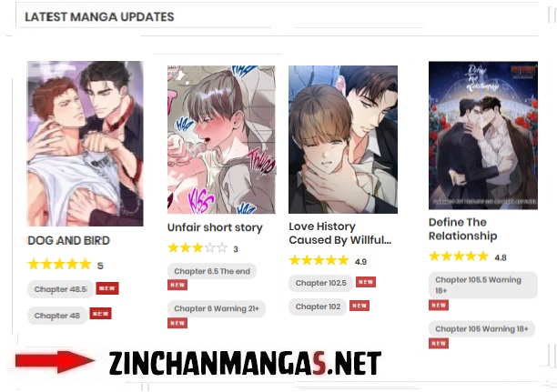Open Chapter 105.5 Warning 18+

(483, 285)
